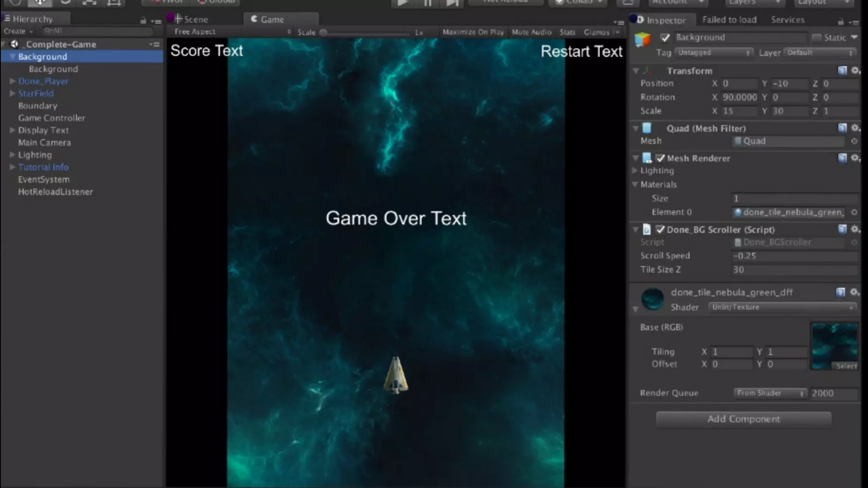Toggle Maximize On Play button
This screenshot has height=488, width=868.
click(x=473, y=32)
